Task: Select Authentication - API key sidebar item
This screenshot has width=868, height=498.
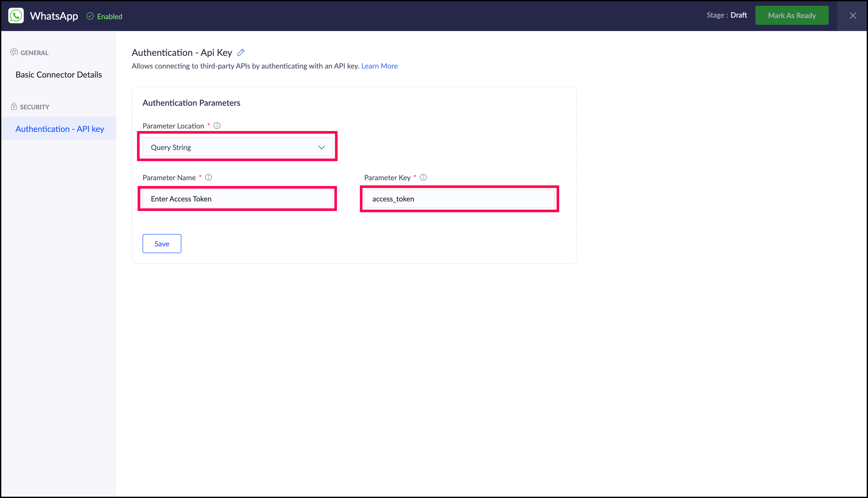Action: [60, 129]
